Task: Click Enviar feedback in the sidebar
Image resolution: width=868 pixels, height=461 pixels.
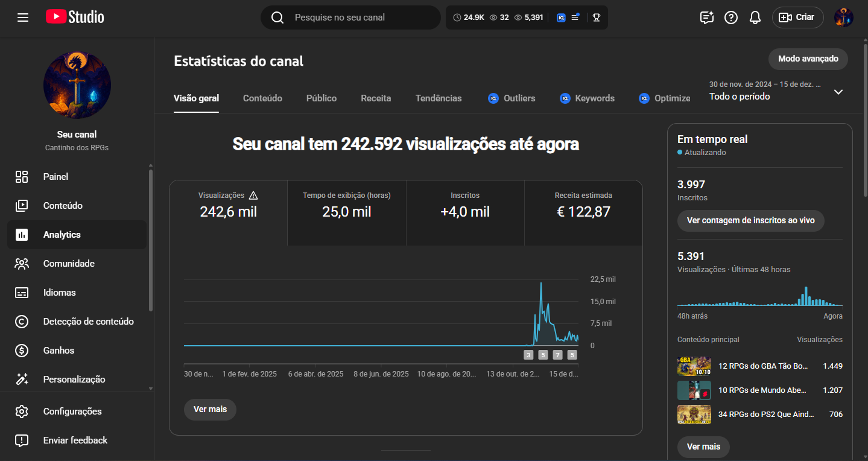Action: click(x=77, y=440)
